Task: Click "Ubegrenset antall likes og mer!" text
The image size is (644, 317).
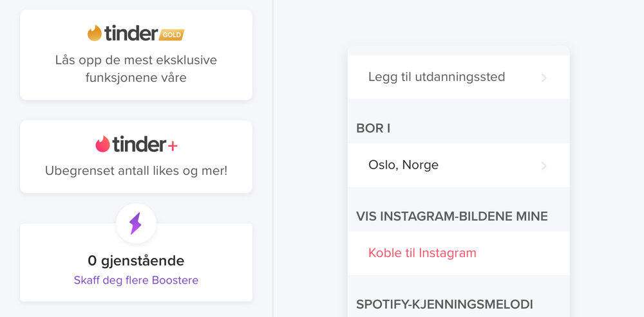Action: 136,171
